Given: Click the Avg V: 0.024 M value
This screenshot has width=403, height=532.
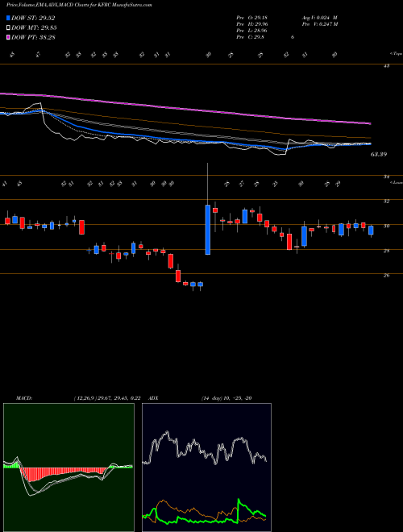Looking at the screenshot, I should coord(319,17).
